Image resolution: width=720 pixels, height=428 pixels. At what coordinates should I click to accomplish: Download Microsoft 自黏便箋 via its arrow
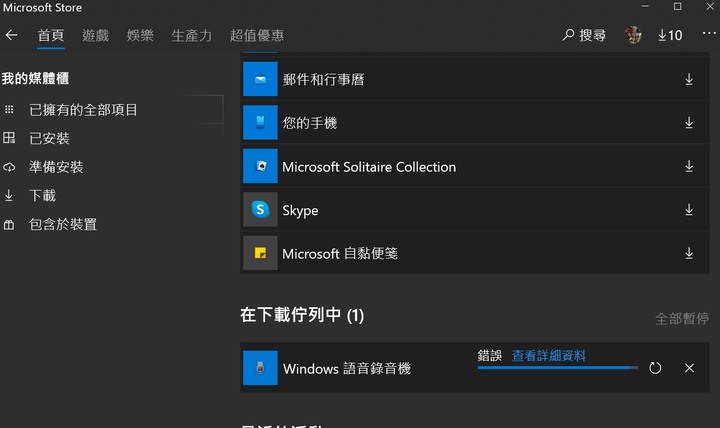point(689,253)
